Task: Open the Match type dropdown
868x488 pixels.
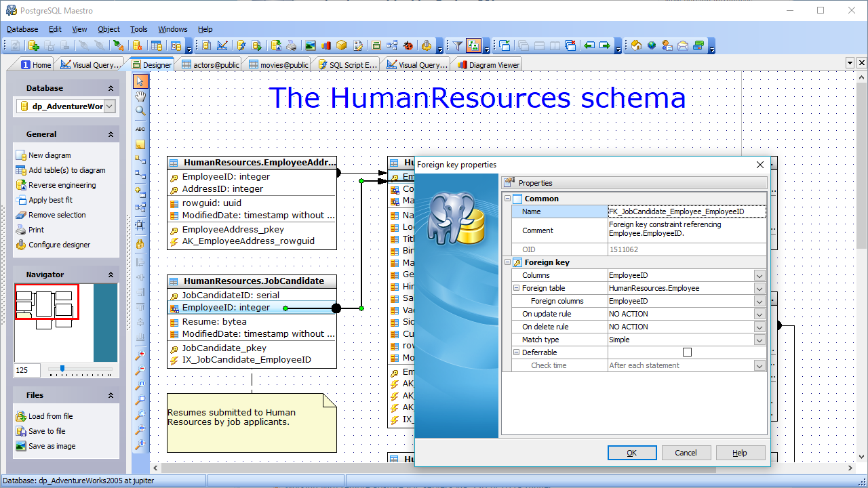Action: pyautogui.click(x=759, y=340)
